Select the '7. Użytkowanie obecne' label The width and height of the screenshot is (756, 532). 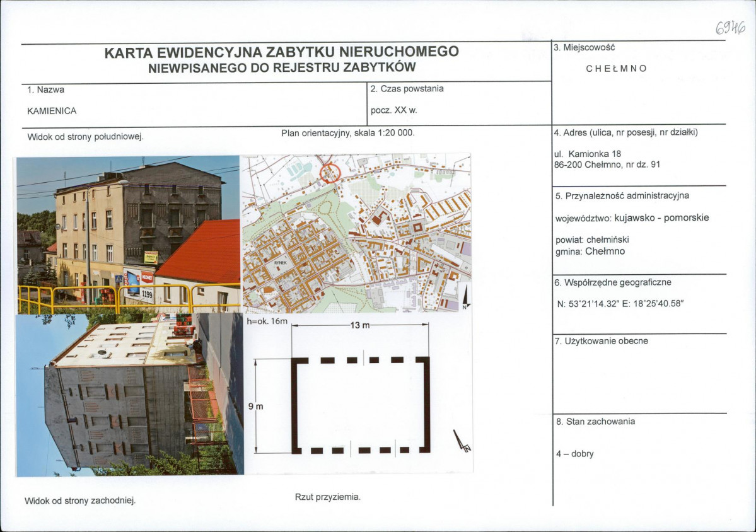tap(602, 341)
